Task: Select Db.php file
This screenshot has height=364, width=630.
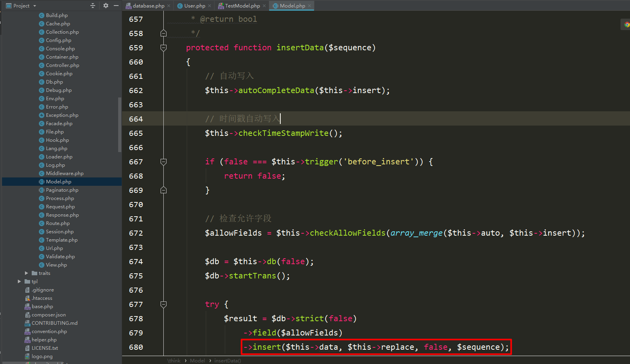Action: [54, 82]
